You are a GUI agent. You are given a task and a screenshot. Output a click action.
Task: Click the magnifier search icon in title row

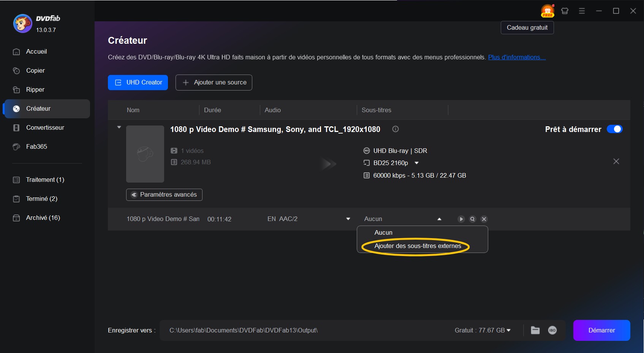[x=472, y=219]
